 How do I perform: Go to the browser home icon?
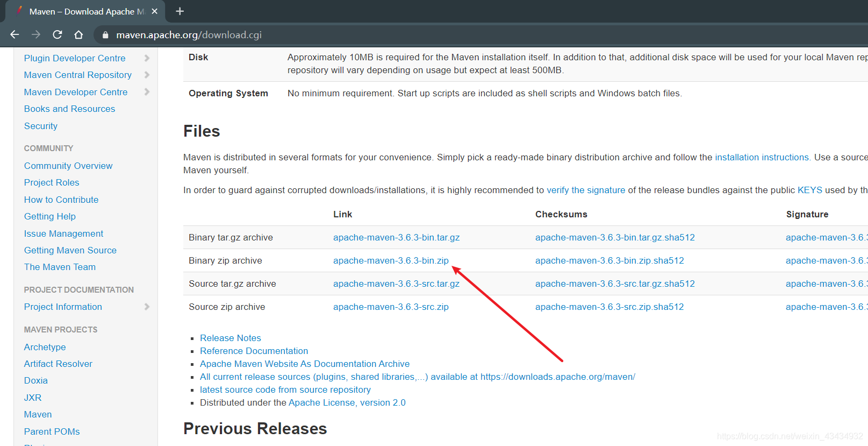pos(78,34)
